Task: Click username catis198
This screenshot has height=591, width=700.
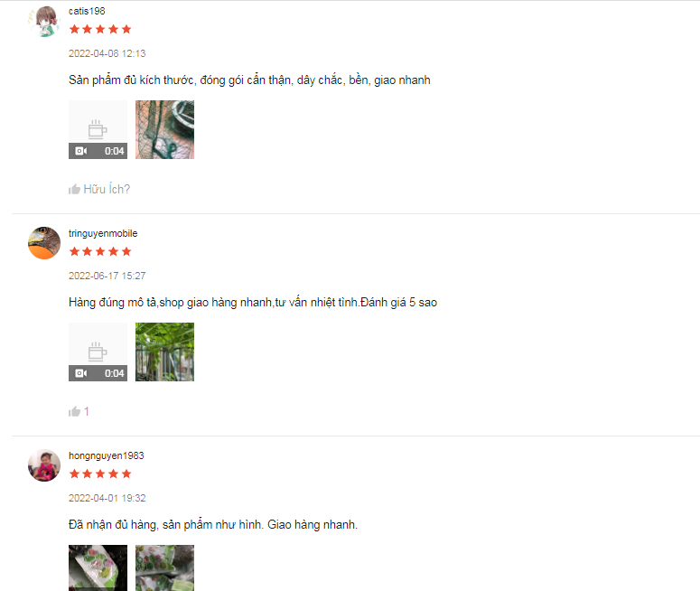Action: click(87, 11)
